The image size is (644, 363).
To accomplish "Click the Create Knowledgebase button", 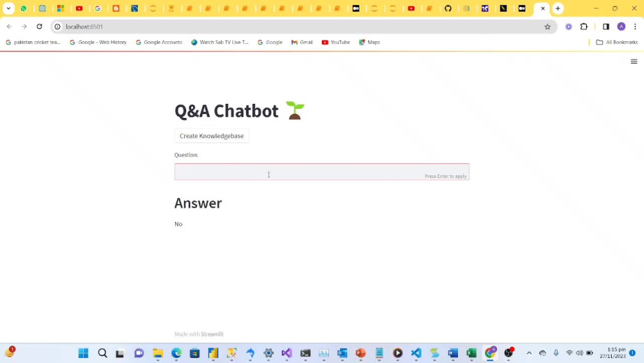I will click(211, 135).
